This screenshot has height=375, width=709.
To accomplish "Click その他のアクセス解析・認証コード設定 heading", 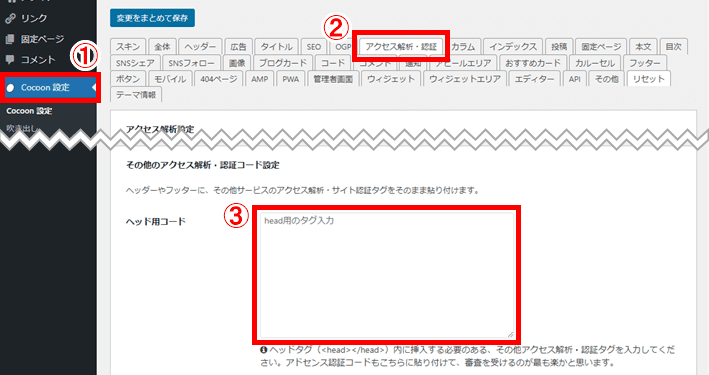I will [x=203, y=165].
